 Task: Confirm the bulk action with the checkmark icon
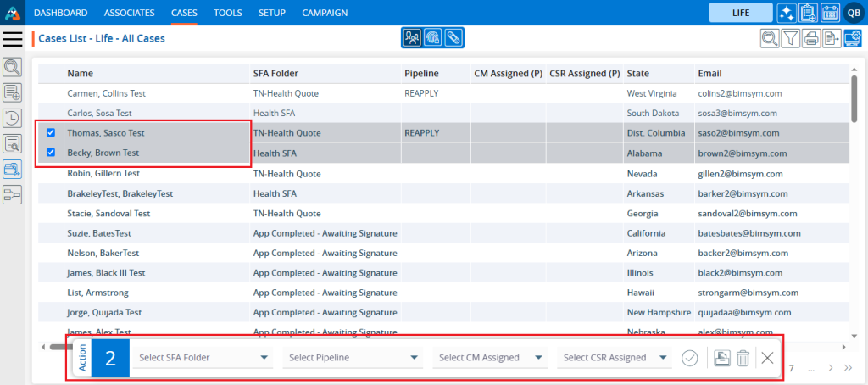690,358
